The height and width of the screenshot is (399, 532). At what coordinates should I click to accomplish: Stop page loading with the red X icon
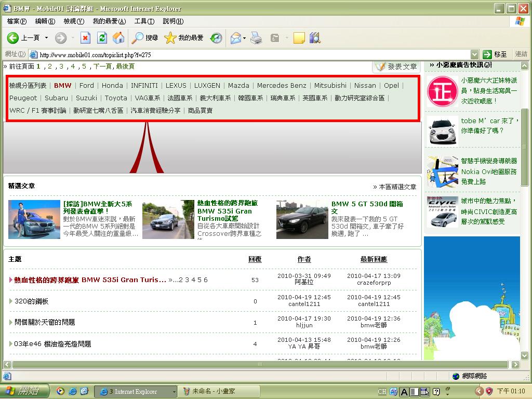(85, 37)
